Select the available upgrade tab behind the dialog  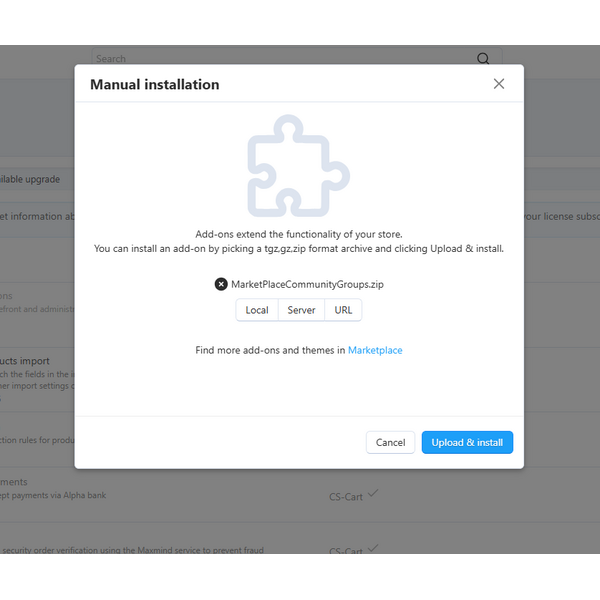point(30,180)
